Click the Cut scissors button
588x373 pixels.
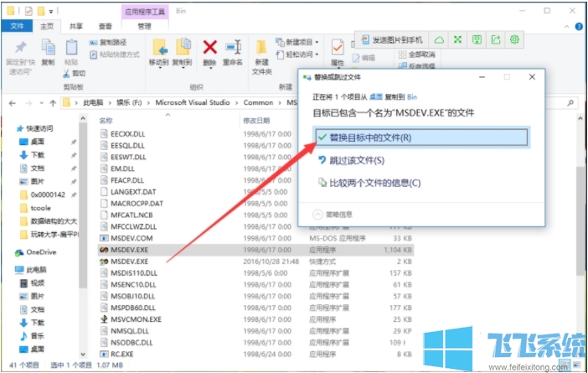pos(74,74)
